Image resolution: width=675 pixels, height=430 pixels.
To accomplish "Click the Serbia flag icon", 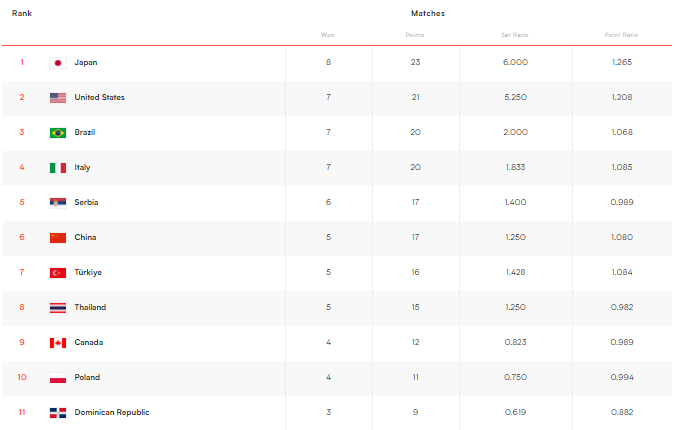I will [58, 203].
